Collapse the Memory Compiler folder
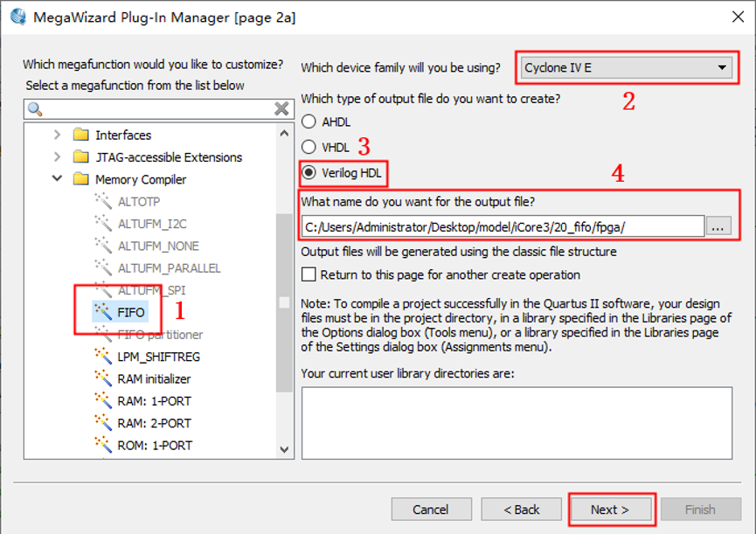 coord(58,179)
